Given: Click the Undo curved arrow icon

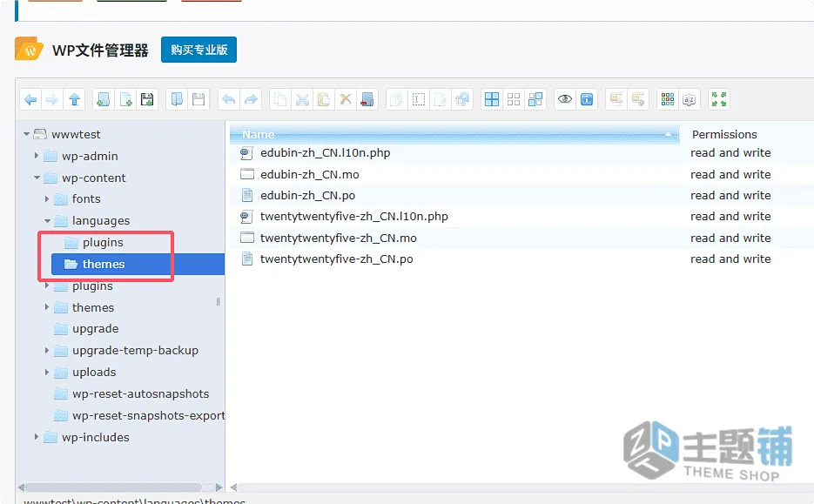Looking at the screenshot, I should (x=229, y=99).
